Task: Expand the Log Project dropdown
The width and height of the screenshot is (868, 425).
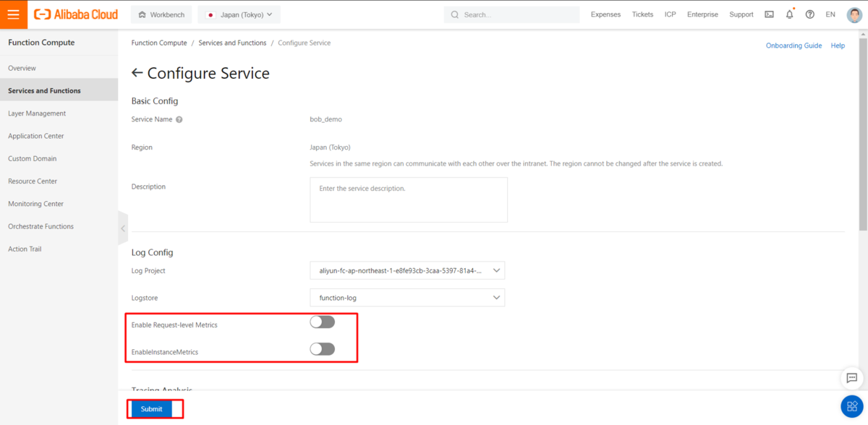Action: coord(407,270)
